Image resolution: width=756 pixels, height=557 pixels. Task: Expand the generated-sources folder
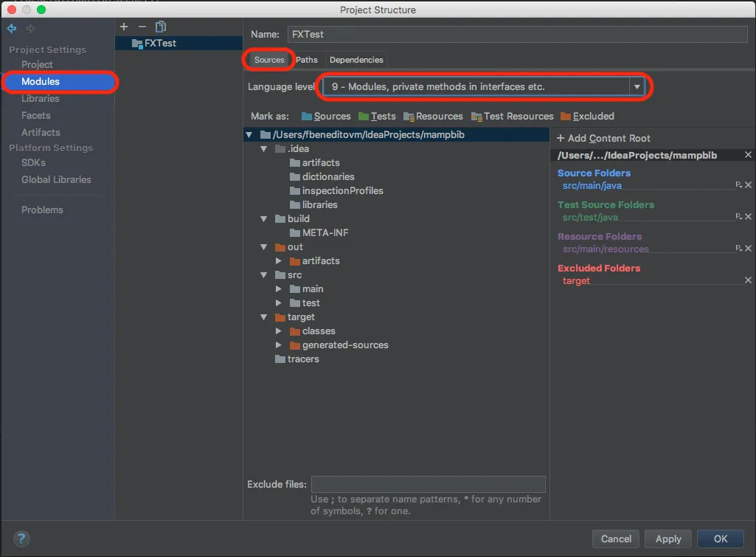click(x=279, y=345)
